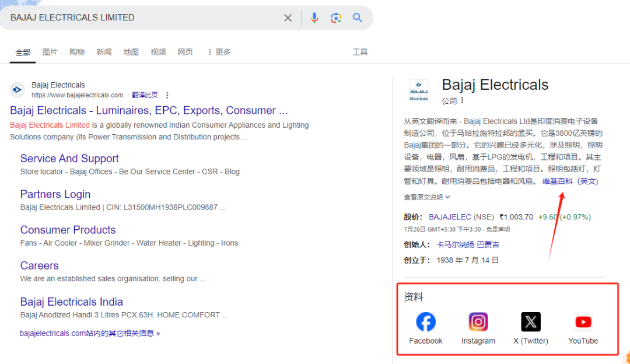Click the 资料 section heading
Screen dimensions: 630x364
point(414,297)
